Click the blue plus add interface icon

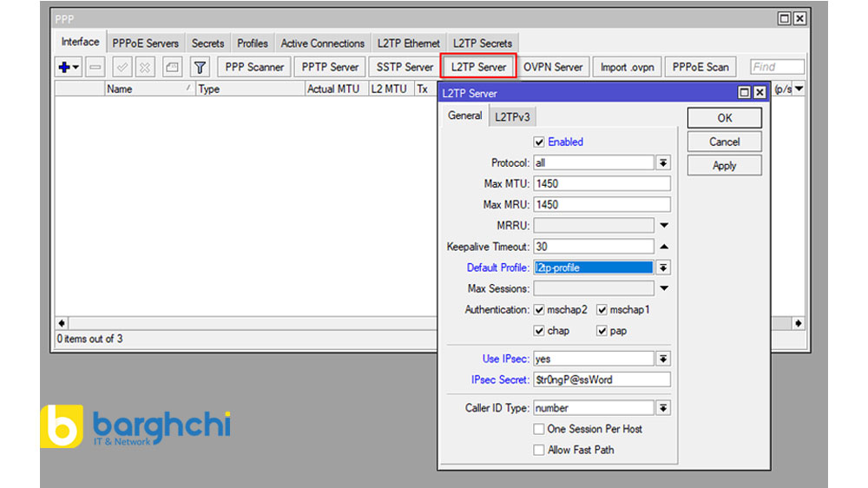[x=65, y=67]
